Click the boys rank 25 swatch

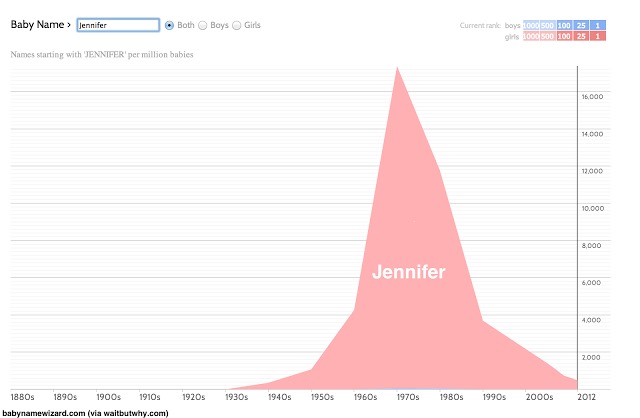[581, 25]
